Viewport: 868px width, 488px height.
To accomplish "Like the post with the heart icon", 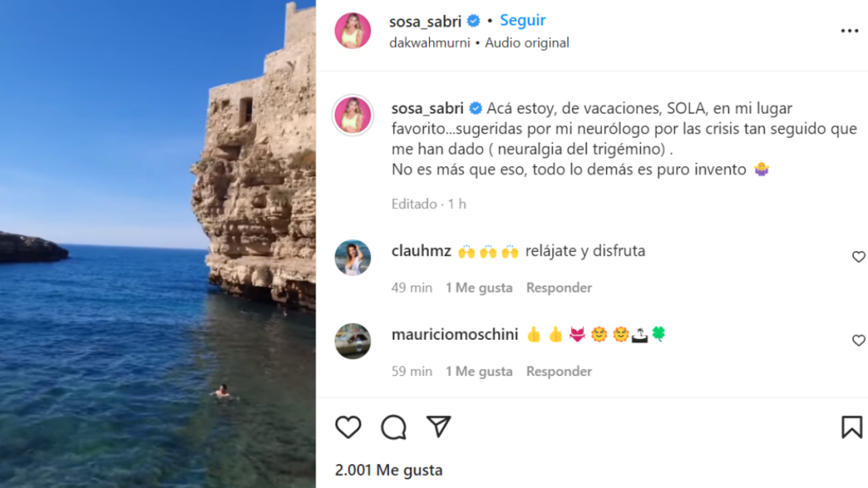I will tap(348, 427).
